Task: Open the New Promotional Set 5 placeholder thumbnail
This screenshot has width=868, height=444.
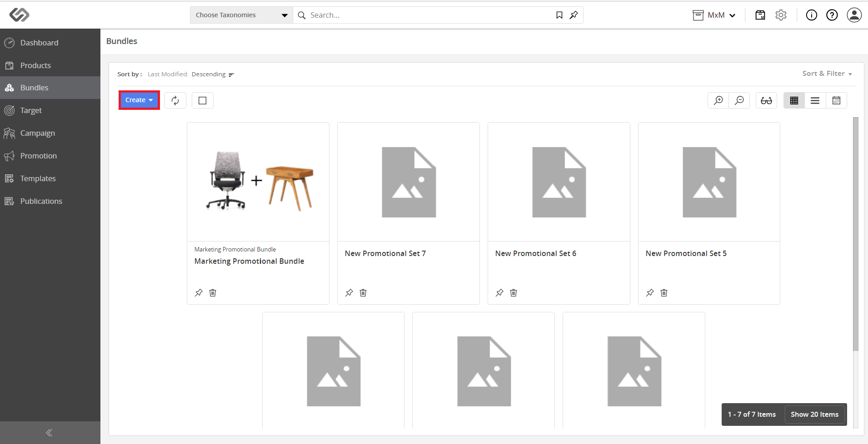Action: (709, 182)
